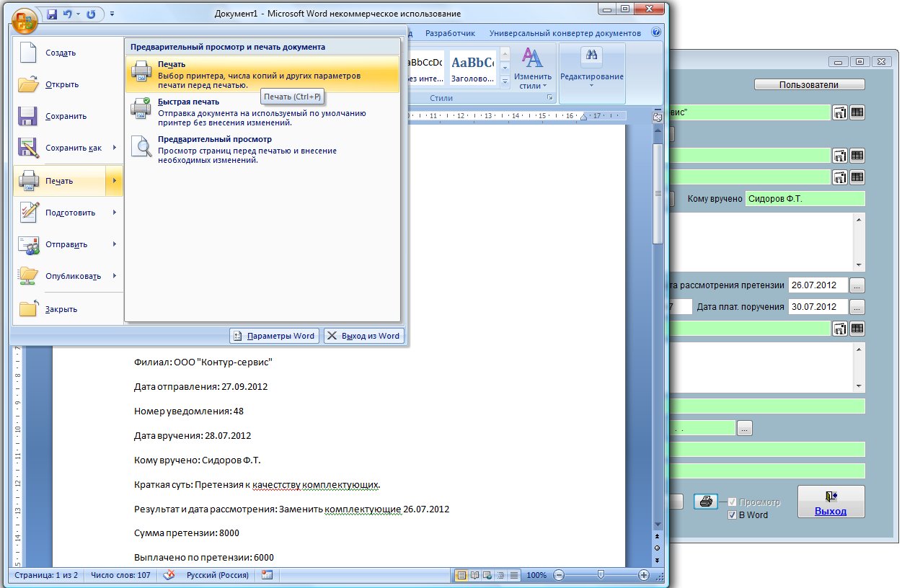Click the Redo icon in Quick Access Toolbar
902x588 pixels.
[x=91, y=14]
